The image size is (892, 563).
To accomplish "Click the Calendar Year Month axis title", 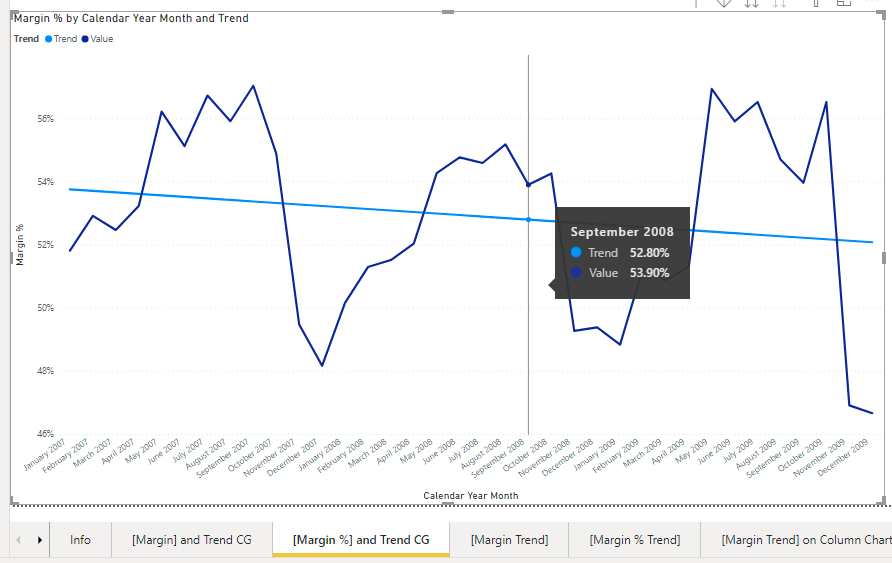I will point(470,495).
